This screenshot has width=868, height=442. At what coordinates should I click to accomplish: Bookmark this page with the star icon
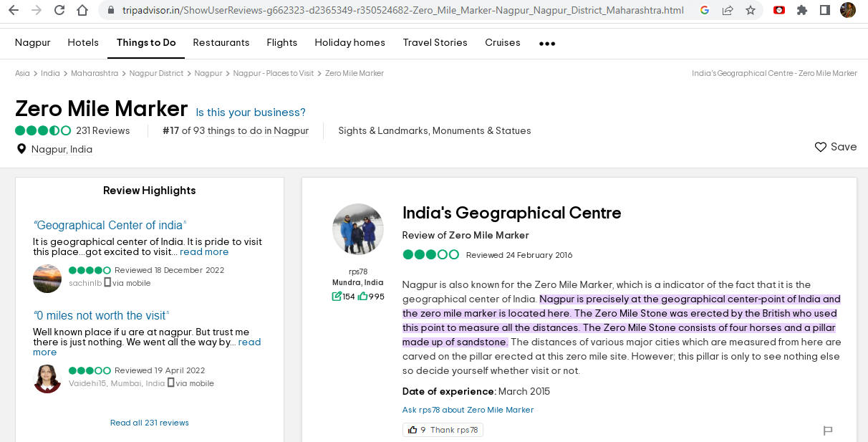point(751,11)
